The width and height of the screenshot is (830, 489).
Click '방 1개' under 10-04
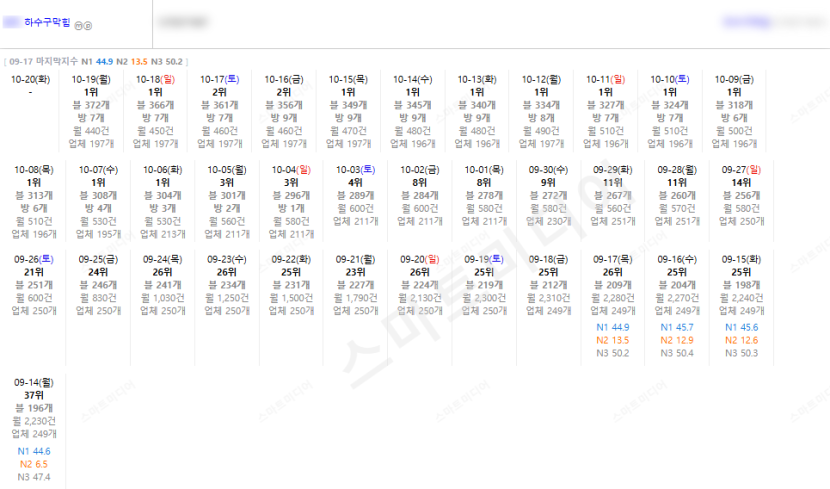click(291, 208)
